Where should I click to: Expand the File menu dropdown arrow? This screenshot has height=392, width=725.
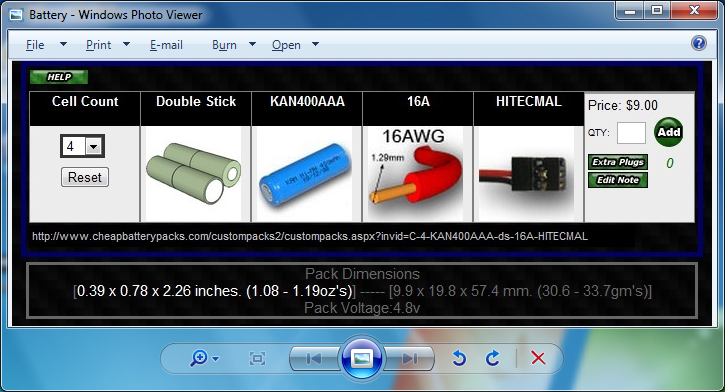[63, 44]
